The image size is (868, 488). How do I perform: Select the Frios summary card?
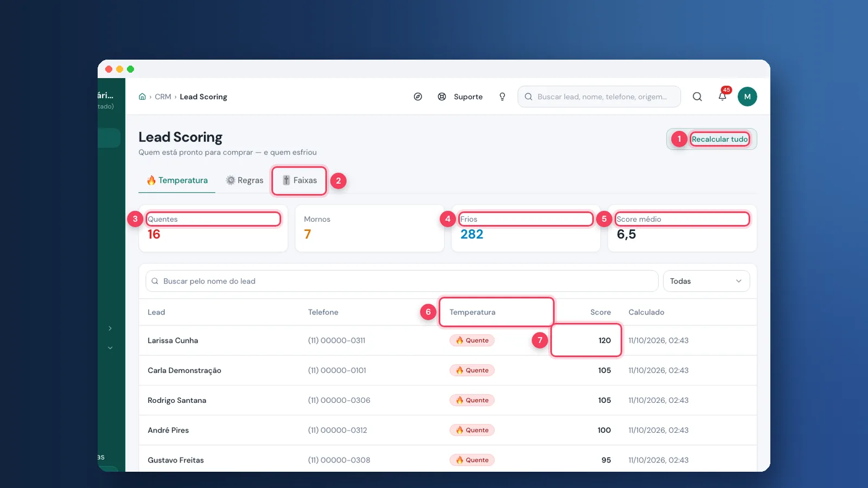(x=526, y=228)
